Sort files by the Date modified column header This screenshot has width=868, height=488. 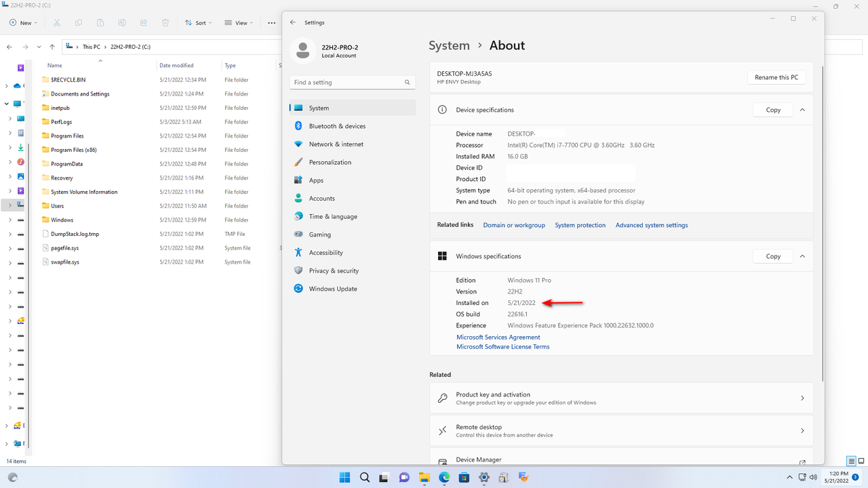(x=176, y=66)
